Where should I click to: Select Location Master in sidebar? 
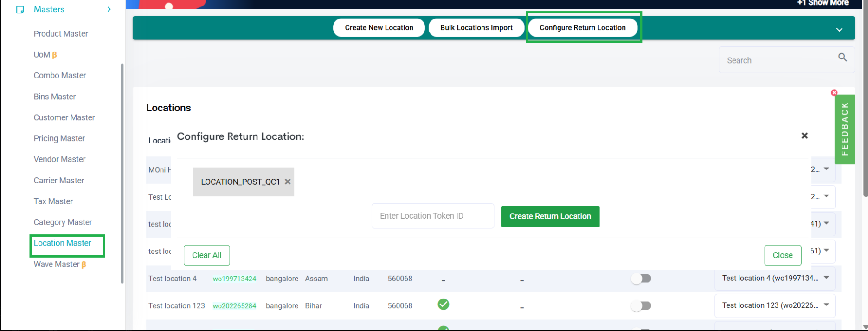pyautogui.click(x=63, y=243)
